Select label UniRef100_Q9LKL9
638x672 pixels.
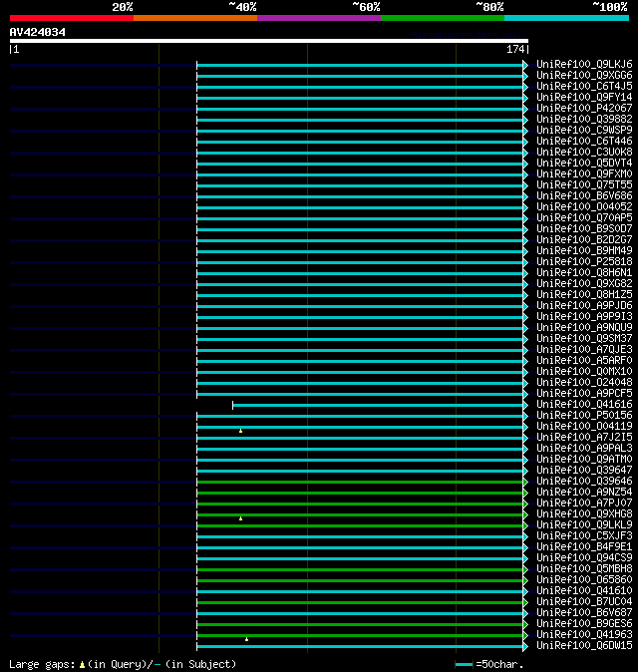[x=584, y=525]
